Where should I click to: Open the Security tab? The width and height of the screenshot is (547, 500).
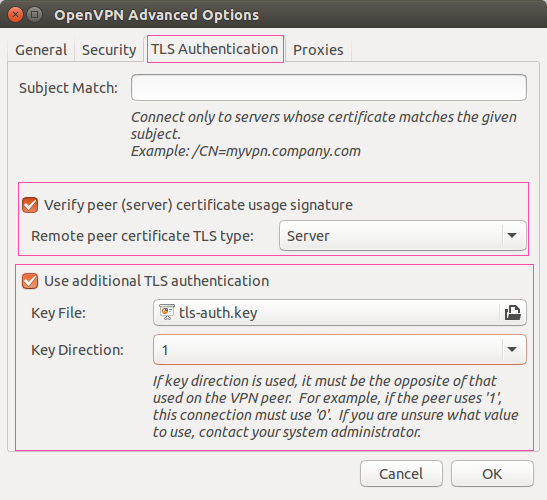[109, 50]
